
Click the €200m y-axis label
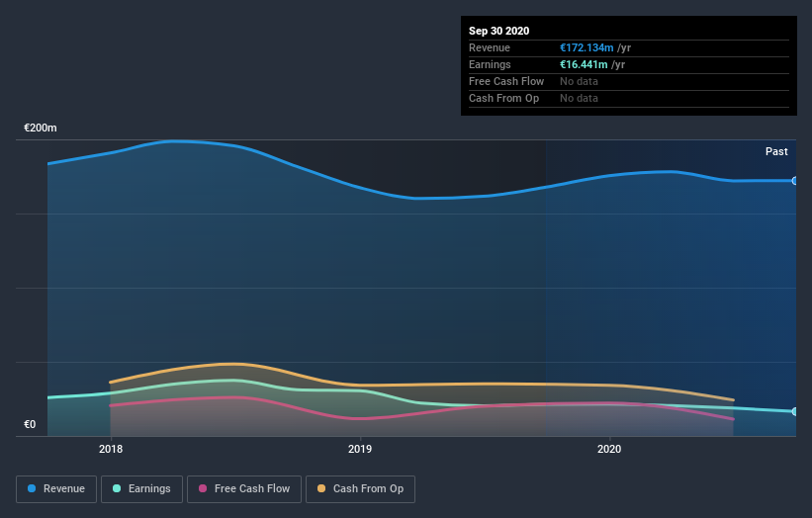tap(41, 128)
